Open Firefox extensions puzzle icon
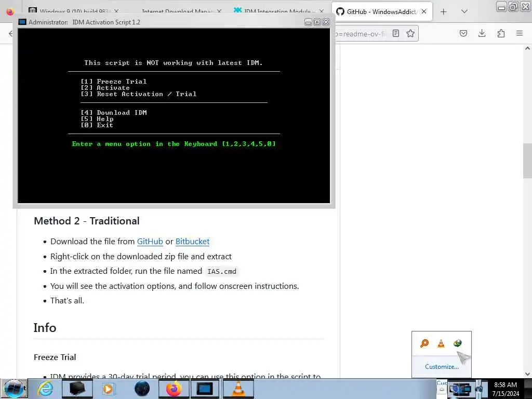 coord(501,33)
